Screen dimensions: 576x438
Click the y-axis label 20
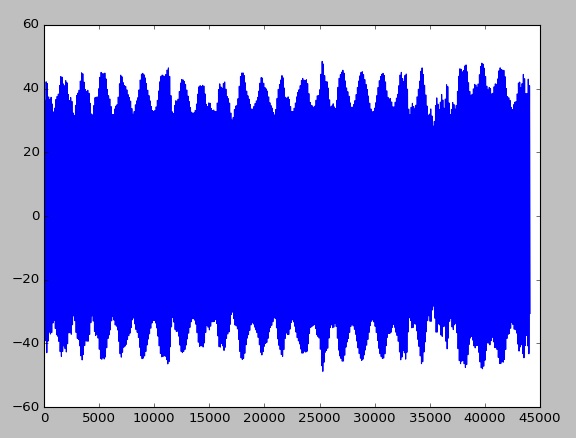[x=30, y=152]
